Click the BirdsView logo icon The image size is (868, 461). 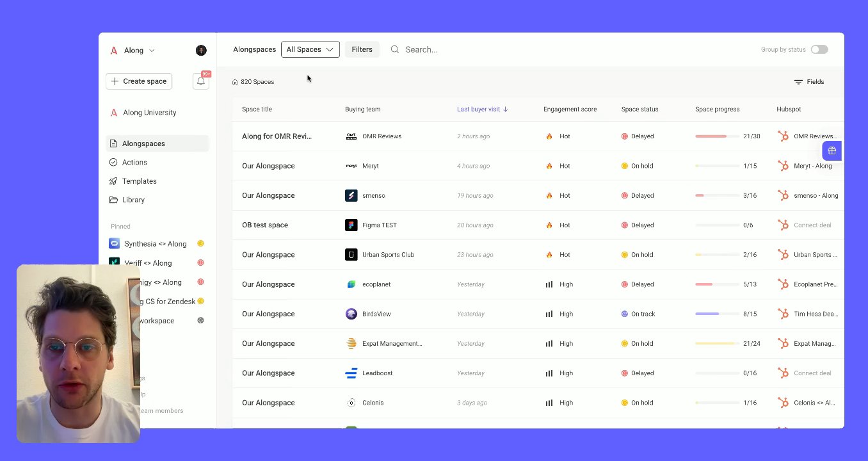point(351,314)
